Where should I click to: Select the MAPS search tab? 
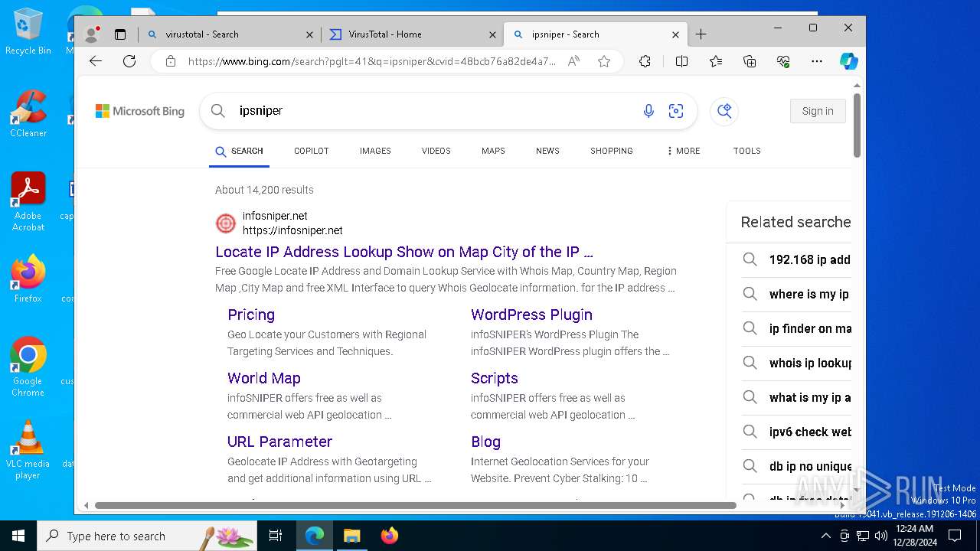tap(493, 151)
